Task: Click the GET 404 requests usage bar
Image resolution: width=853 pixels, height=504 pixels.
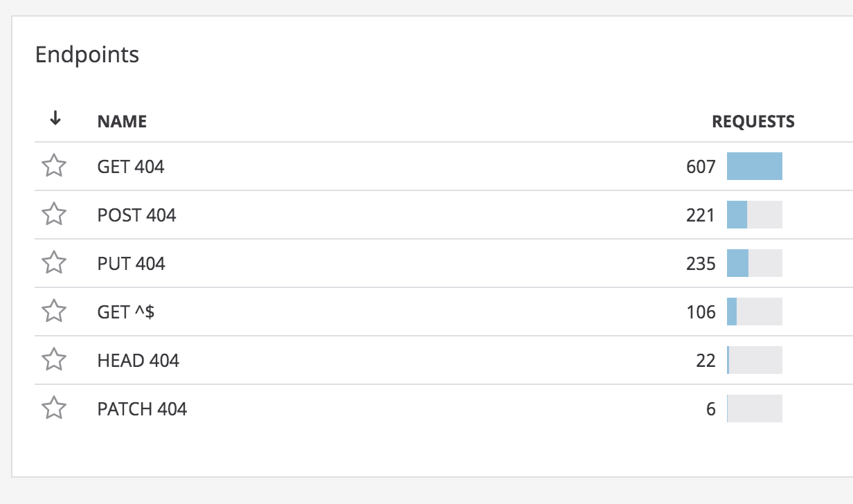Action: coord(753,166)
